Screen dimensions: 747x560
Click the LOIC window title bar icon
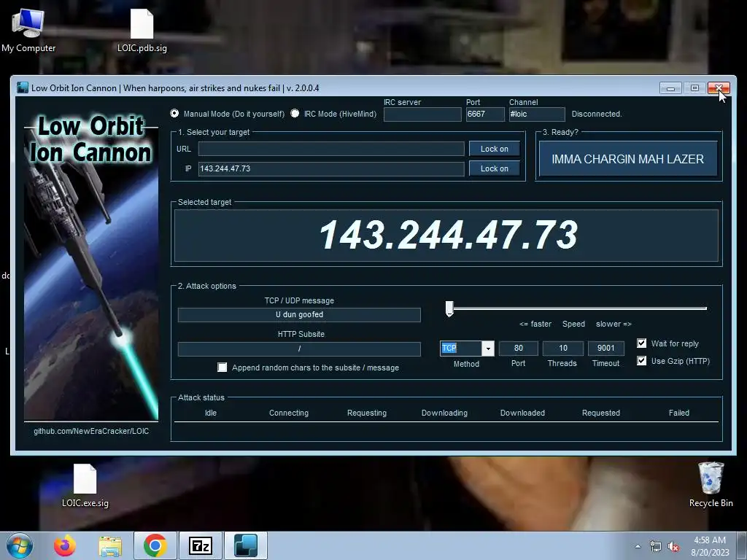[23, 87]
